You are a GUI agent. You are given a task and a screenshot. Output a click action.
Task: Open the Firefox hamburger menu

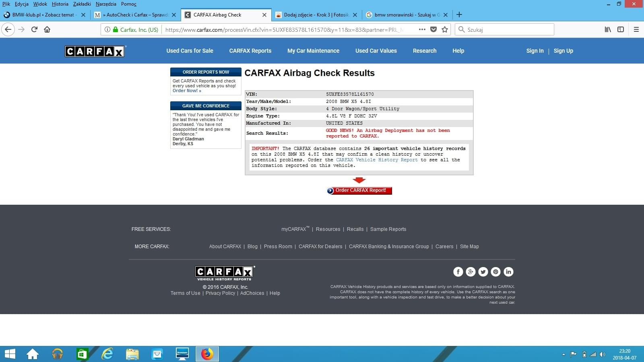636,29
